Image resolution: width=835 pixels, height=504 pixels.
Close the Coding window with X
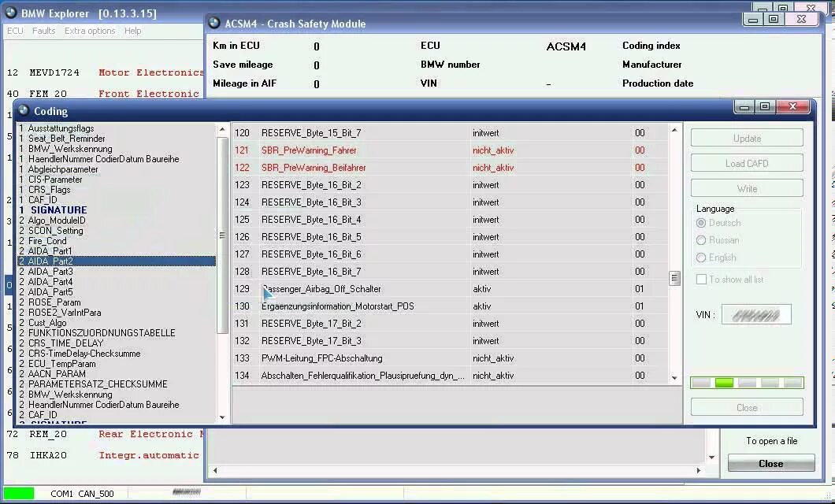click(792, 107)
